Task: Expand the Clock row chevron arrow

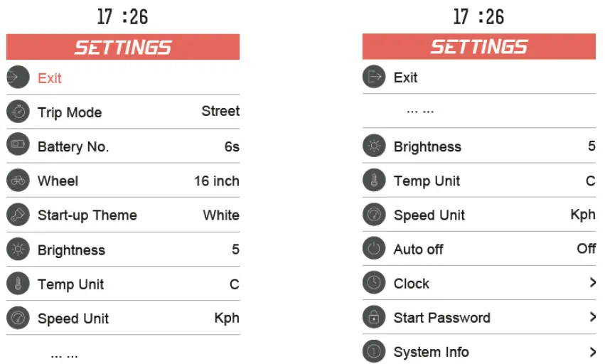Action: pyautogui.click(x=592, y=283)
